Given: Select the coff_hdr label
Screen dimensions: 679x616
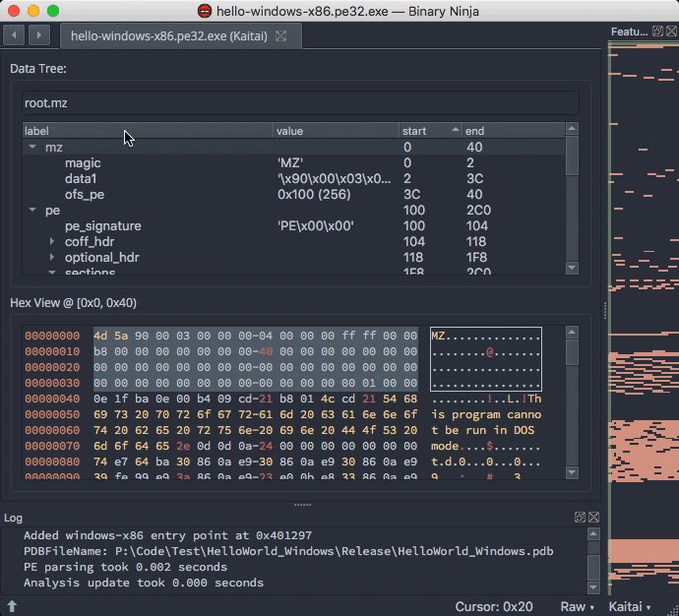Looking at the screenshot, I should click(x=90, y=241).
